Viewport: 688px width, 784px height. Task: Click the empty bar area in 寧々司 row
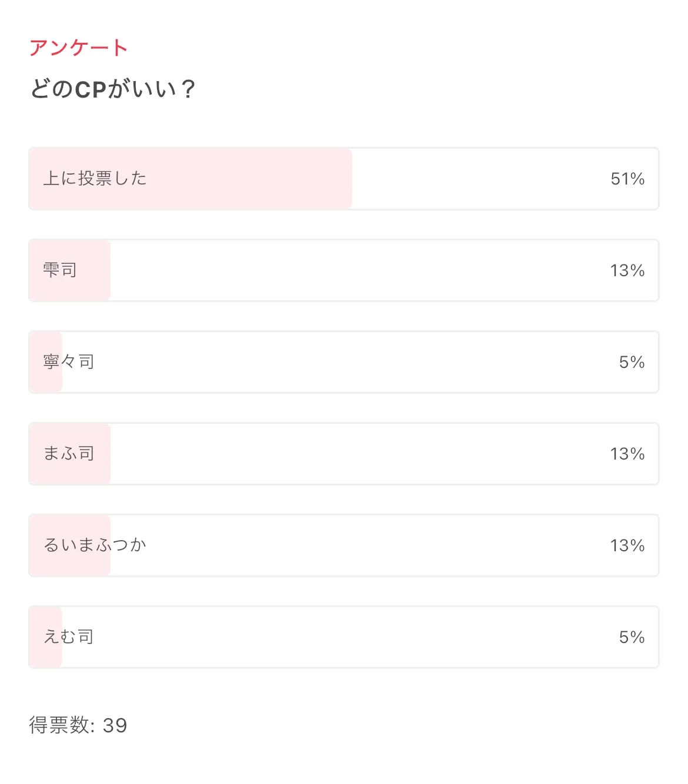[353, 362]
